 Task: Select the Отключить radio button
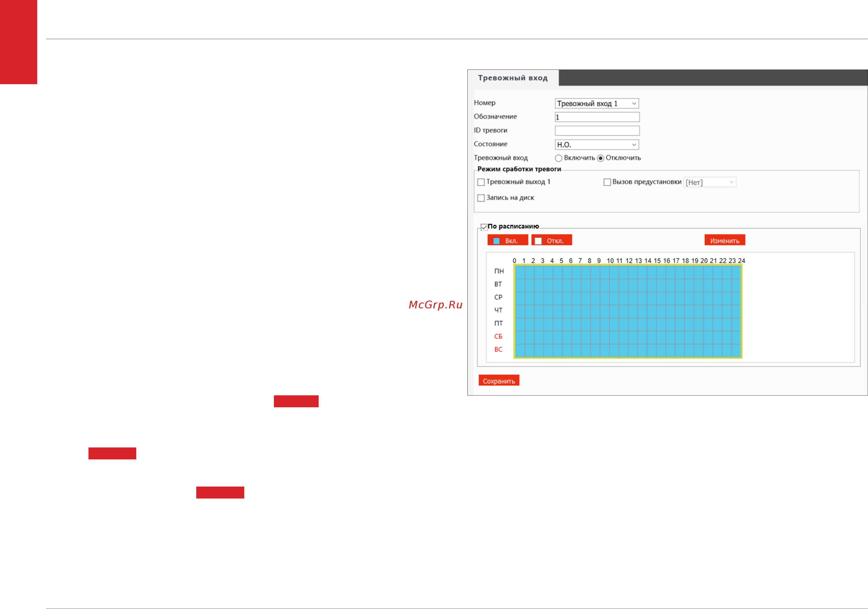pyautogui.click(x=600, y=158)
